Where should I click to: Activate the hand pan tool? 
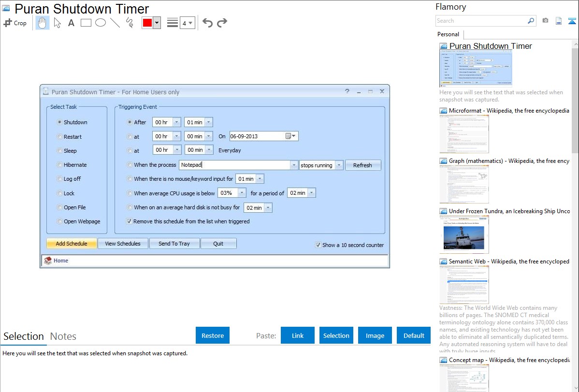click(x=43, y=23)
